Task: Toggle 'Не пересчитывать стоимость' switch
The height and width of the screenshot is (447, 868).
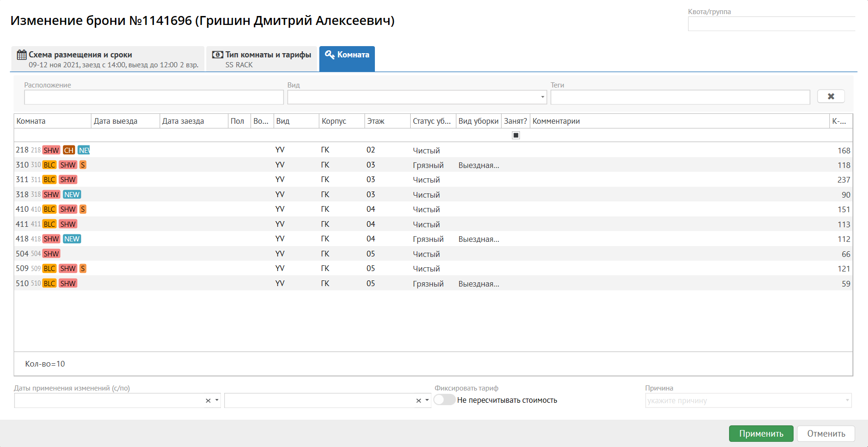Action: pyautogui.click(x=445, y=400)
